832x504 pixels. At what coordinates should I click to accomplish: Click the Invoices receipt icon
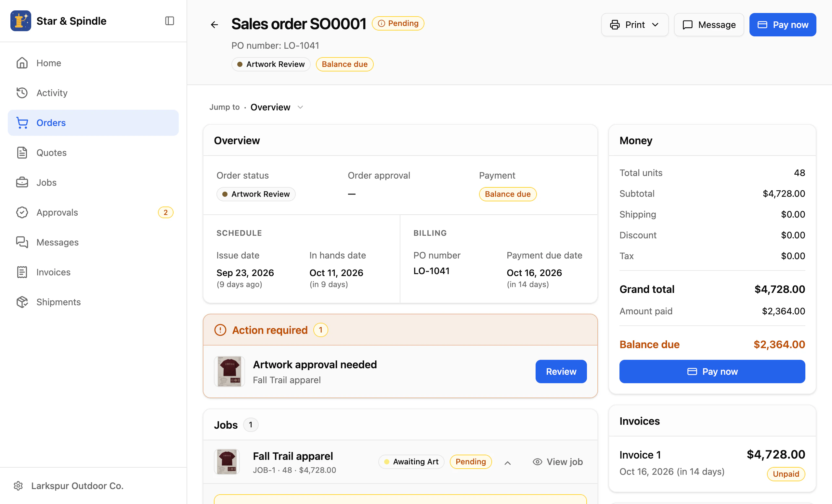tap(22, 272)
